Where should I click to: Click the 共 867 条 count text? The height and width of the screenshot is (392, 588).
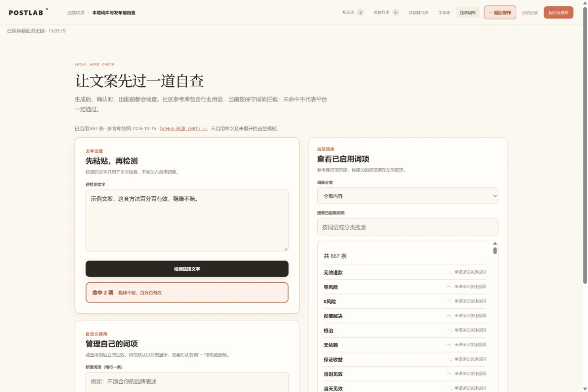[x=335, y=256]
